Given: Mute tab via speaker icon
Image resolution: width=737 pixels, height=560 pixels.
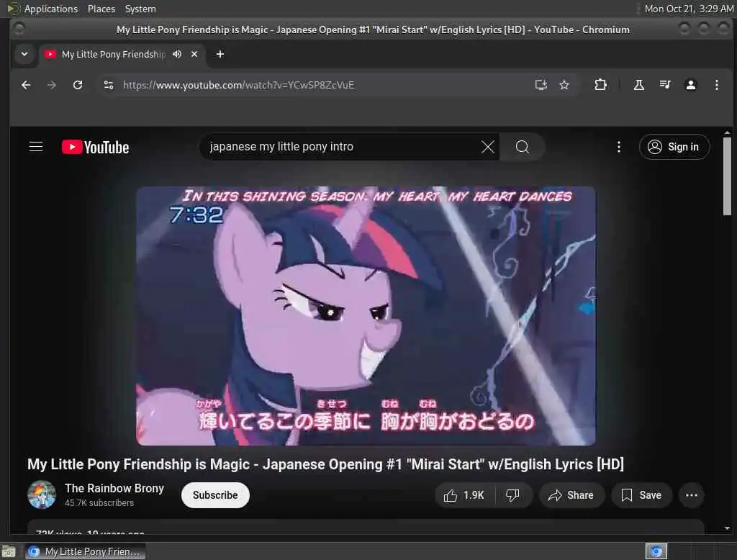Looking at the screenshot, I should tap(177, 54).
